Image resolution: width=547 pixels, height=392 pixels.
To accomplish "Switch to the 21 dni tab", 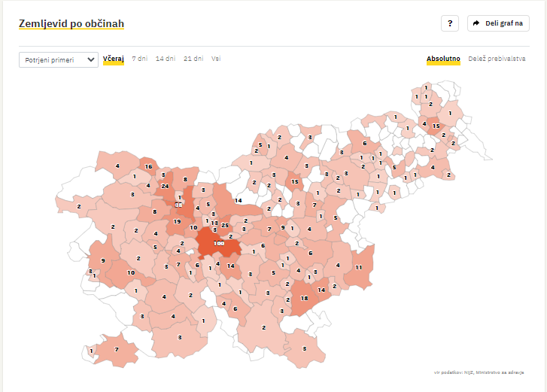I will pos(193,59).
